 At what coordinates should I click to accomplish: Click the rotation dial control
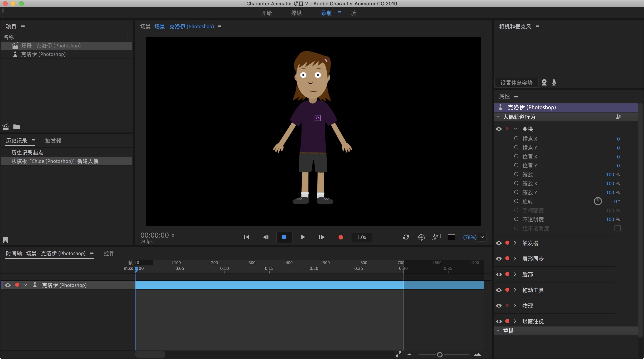[x=598, y=201]
